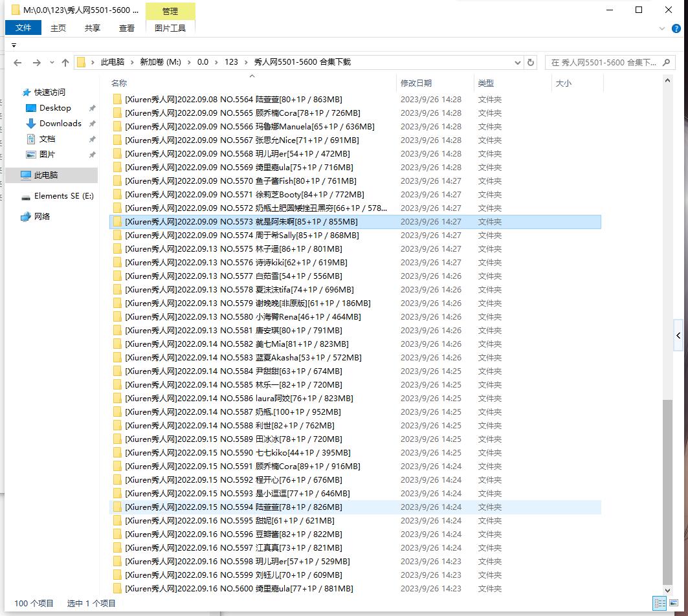Click 此电脑 in the address breadcrumb
Image resolution: width=688 pixels, height=616 pixels.
pos(113,62)
